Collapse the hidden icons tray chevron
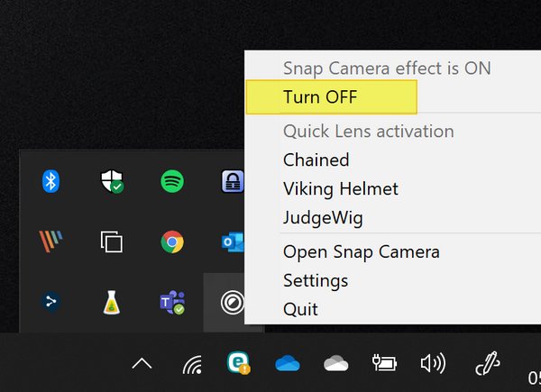 tap(142, 364)
